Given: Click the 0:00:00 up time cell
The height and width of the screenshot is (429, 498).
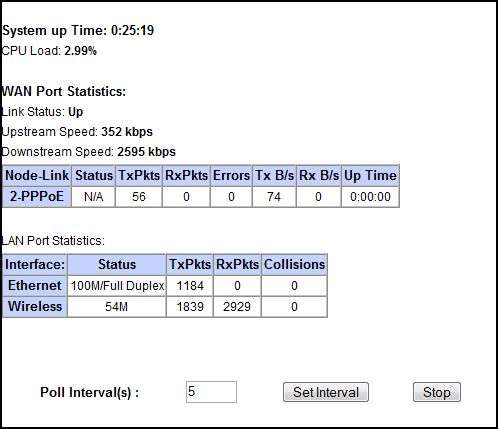Looking at the screenshot, I should [x=370, y=197].
